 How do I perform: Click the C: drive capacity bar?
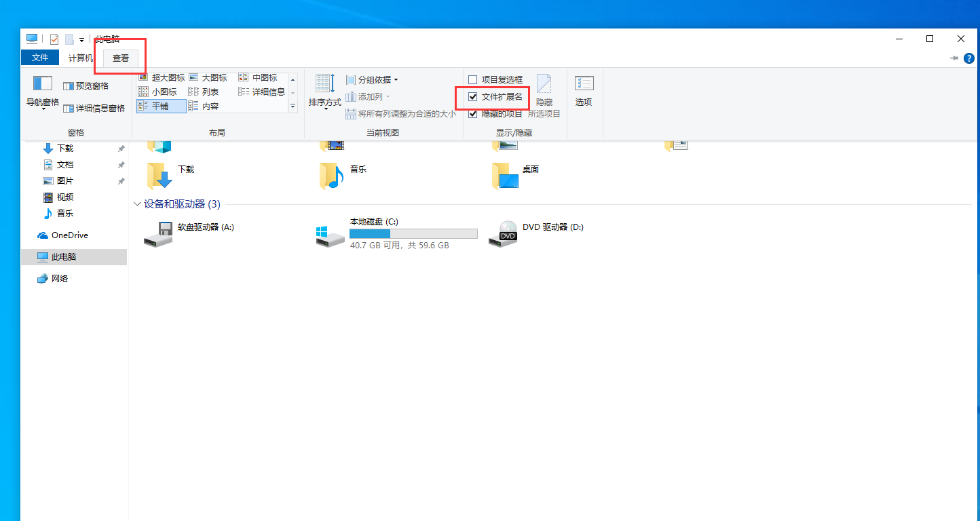coord(413,233)
